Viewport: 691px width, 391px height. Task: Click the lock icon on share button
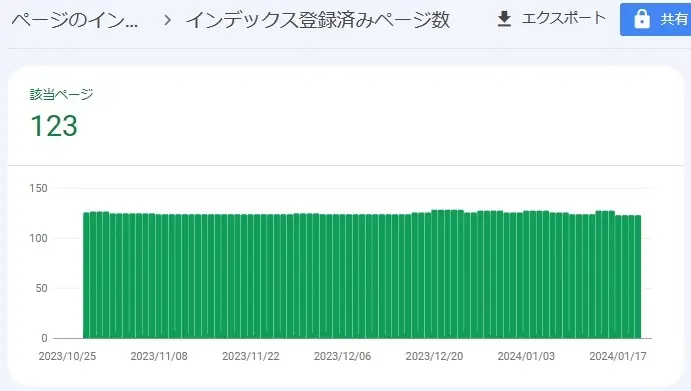coord(642,19)
